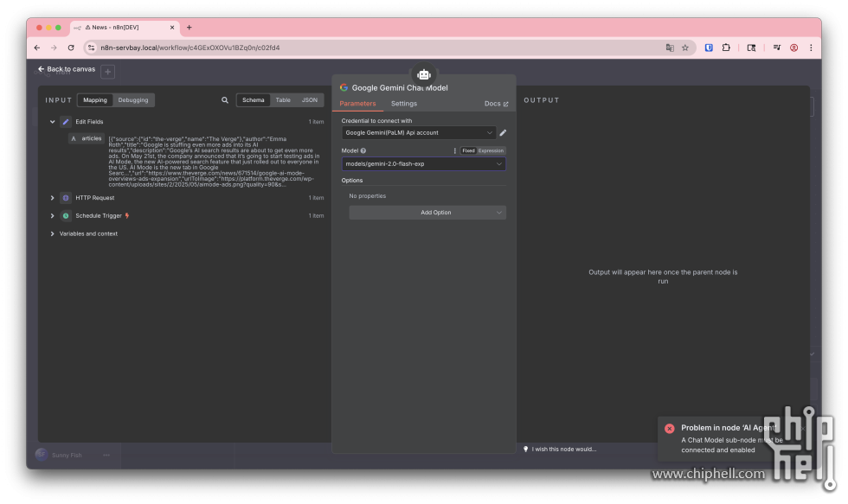This screenshot has height=504, width=848.
Task: Select Schema input view
Action: [253, 100]
